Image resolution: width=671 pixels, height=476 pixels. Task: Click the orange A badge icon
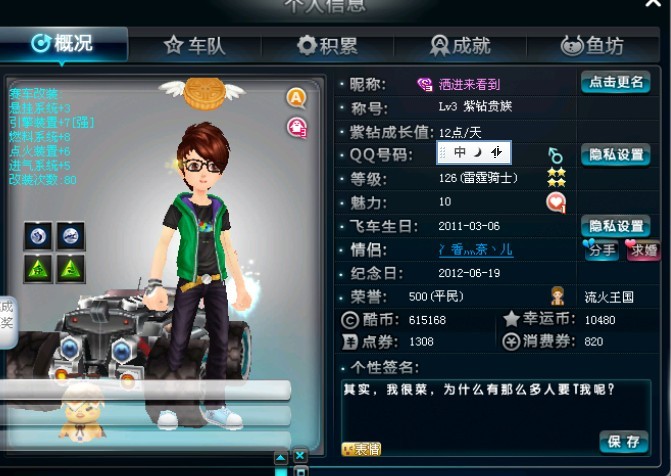[296, 98]
